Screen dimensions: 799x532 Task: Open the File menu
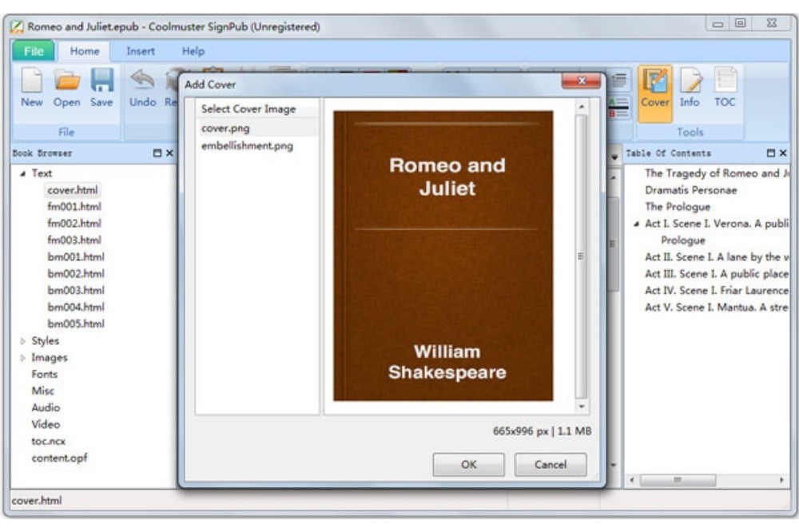(x=33, y=51)
